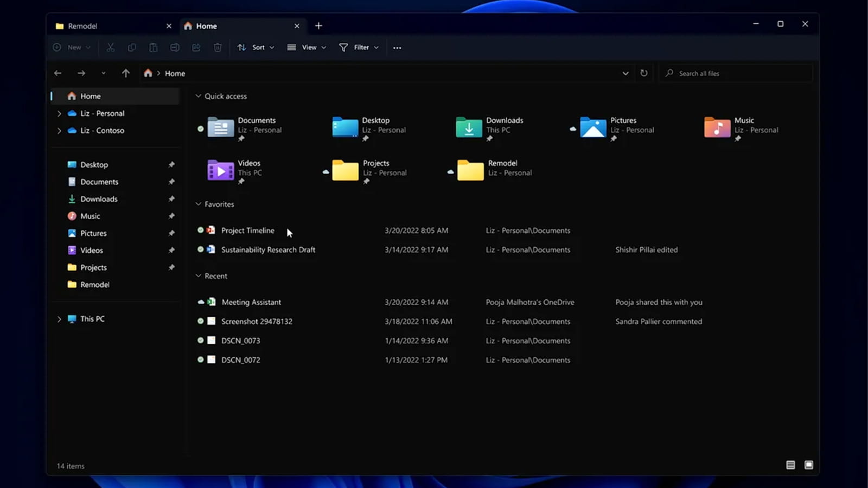
Task: Click the See more three-dots icon
Action: 397,48
